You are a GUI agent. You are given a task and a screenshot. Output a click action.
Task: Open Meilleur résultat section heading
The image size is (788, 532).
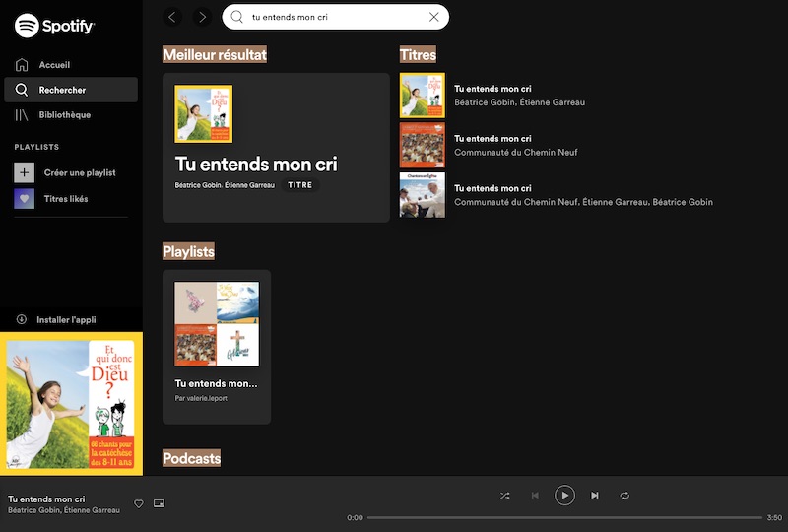[215, 54]
